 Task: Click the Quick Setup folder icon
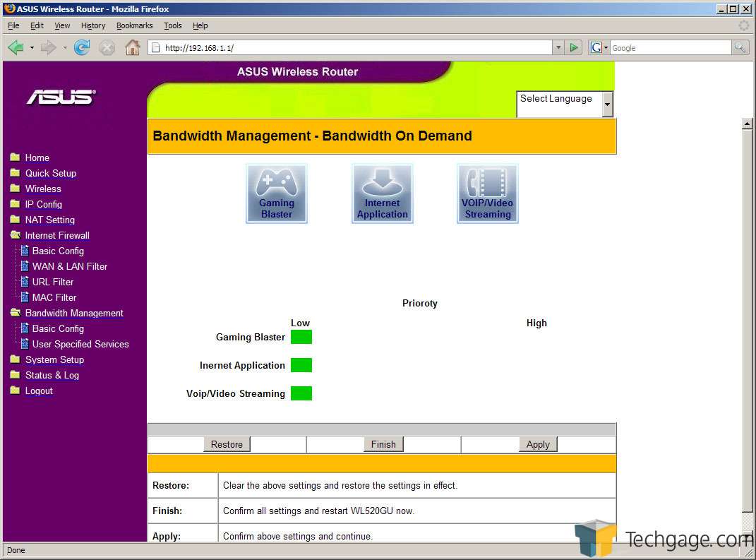pos(15,173)
